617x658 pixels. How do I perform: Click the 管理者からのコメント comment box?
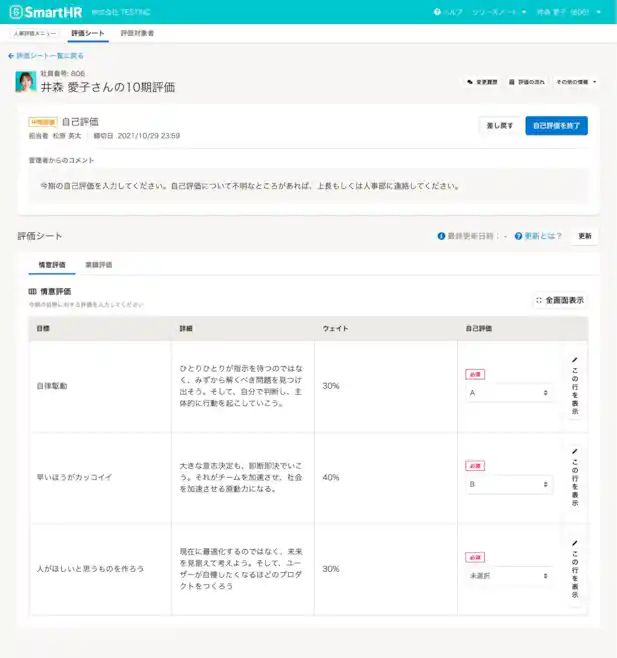click(308, 186)
